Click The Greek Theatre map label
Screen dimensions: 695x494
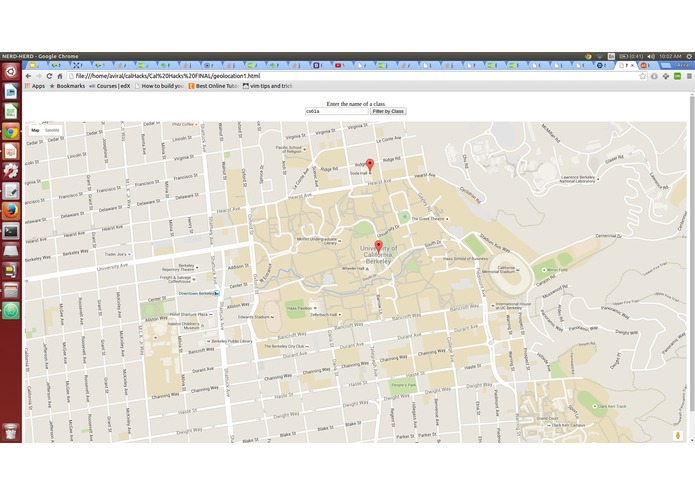tap(428, 219)
